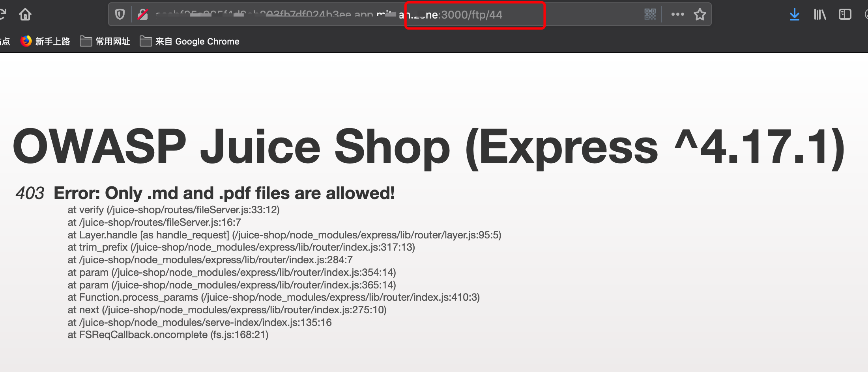Click the Home icon in the toolbar
The width and height of the screenshot is (868, 372).
pos(25,15)
